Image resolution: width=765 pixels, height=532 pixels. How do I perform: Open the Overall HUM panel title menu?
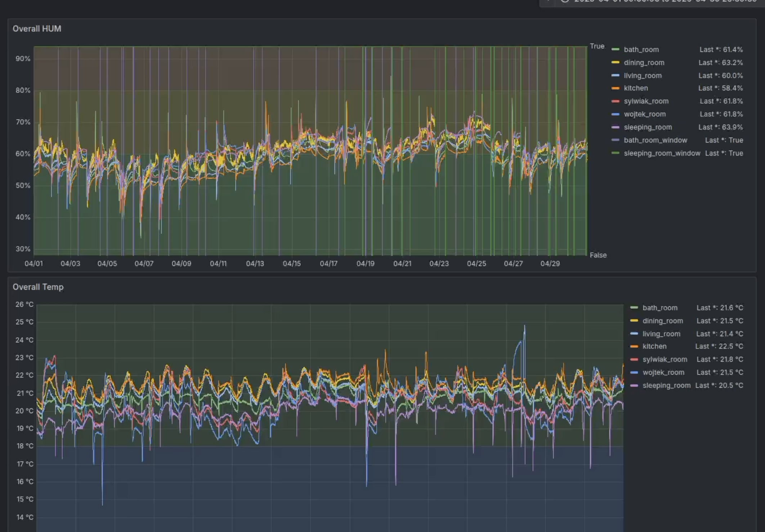pos(37,29)
